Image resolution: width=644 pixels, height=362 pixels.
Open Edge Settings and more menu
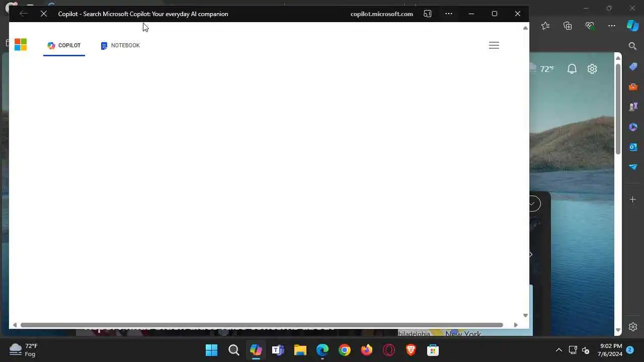tap(612, 26)
